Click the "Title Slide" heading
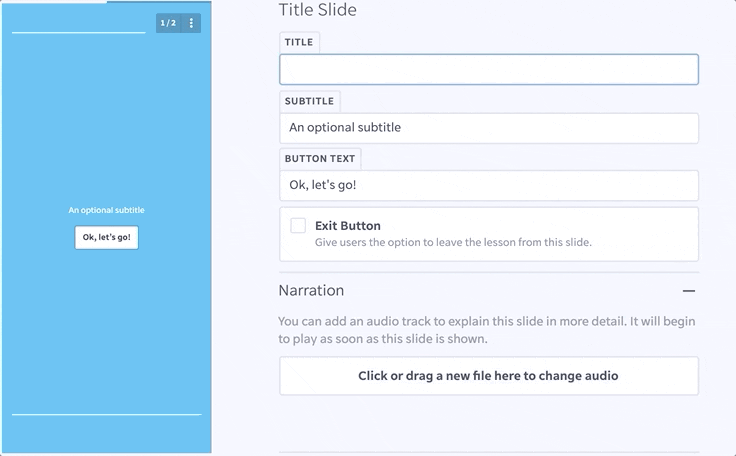Viewport: 736px width, 456px height. 317,11
